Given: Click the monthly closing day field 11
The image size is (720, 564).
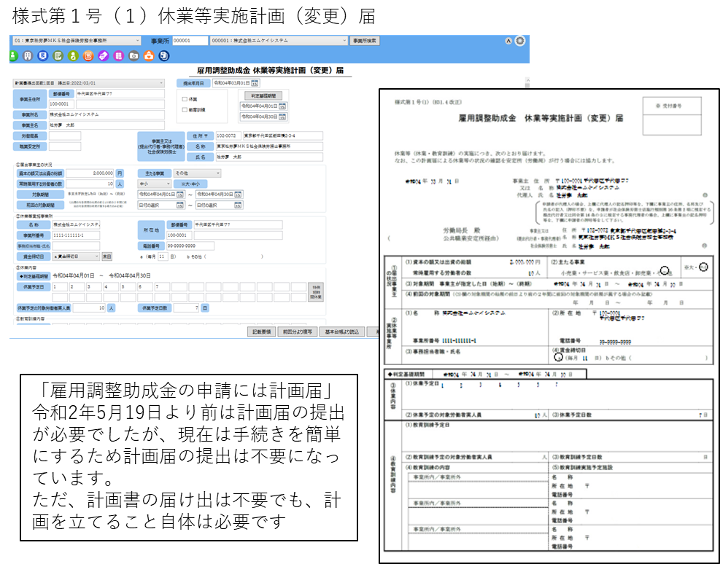Looking at the screenshot, I should click(163, 257).
